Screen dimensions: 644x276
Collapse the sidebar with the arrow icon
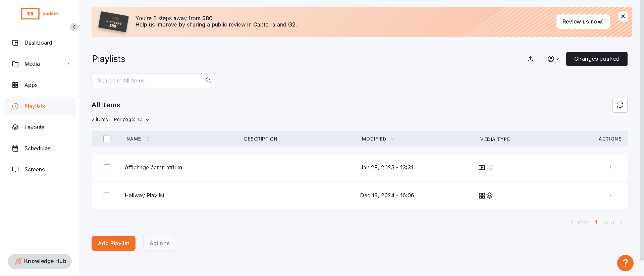(74, 27)
